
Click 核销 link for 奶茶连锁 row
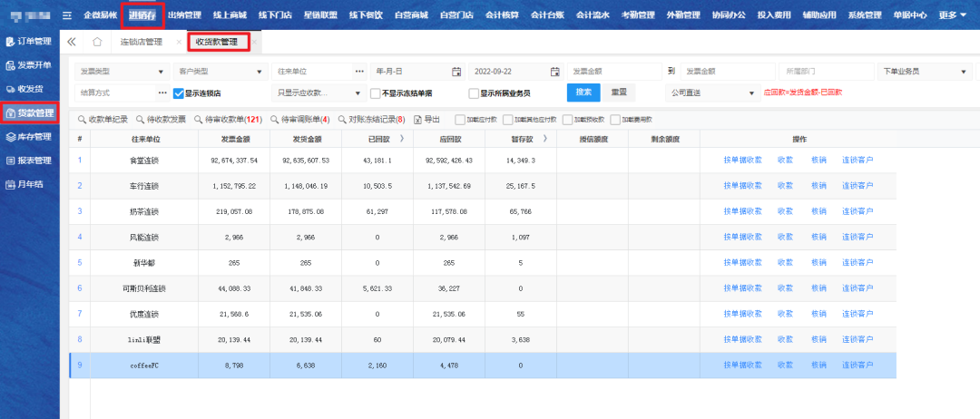point(818,211)
